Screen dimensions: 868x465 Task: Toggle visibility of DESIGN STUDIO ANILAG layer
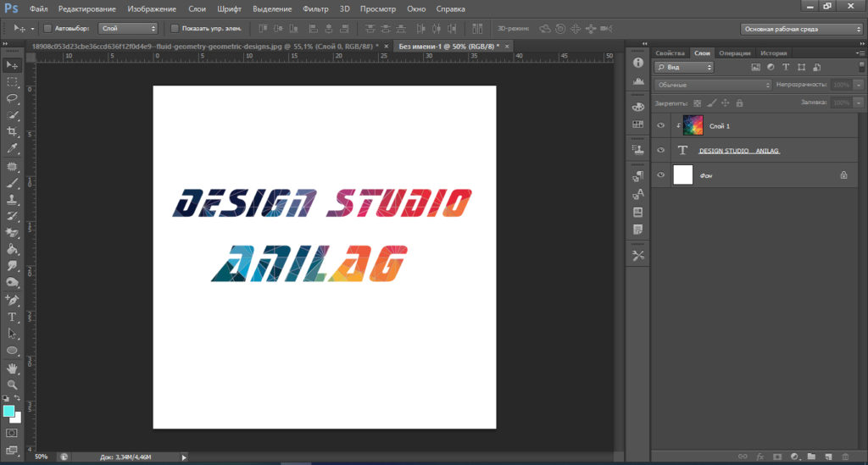coord(661,150)
